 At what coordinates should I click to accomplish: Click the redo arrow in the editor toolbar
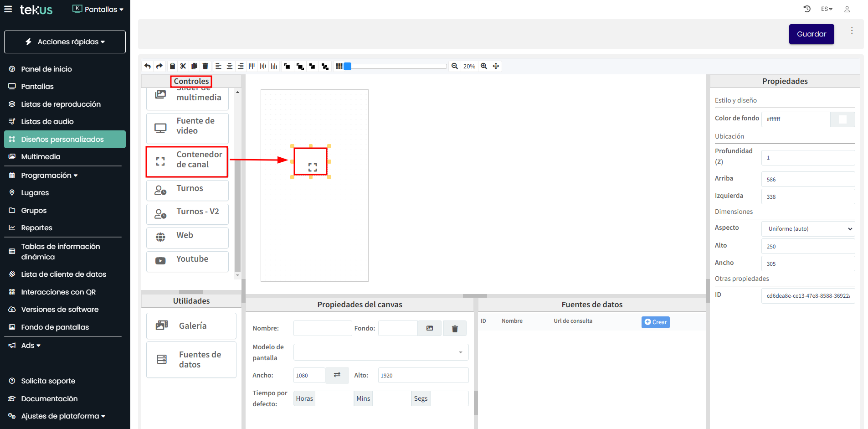coord(159,66)
